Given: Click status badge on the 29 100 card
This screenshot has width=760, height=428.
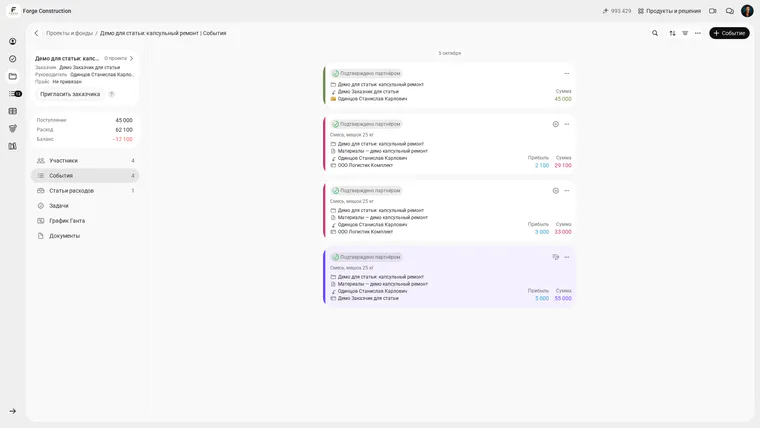Looking at the screenshot, I should click(x=366, y=124).
